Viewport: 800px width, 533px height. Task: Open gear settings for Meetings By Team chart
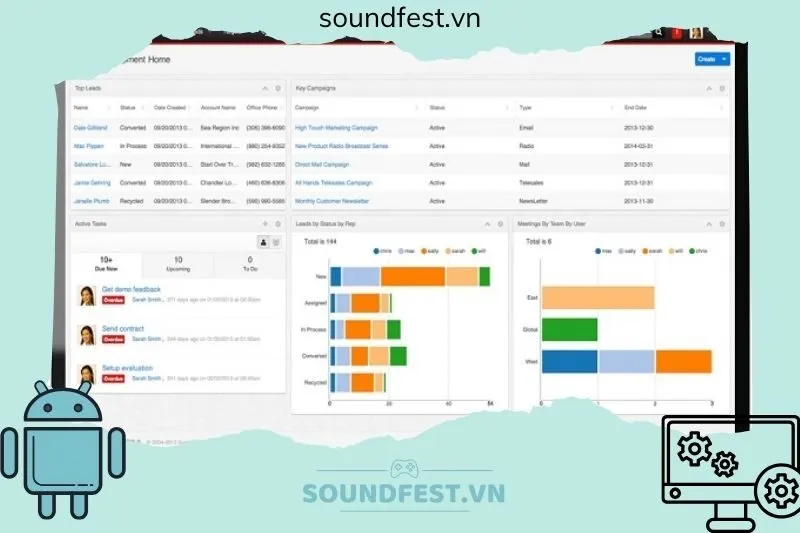[723, 224]
